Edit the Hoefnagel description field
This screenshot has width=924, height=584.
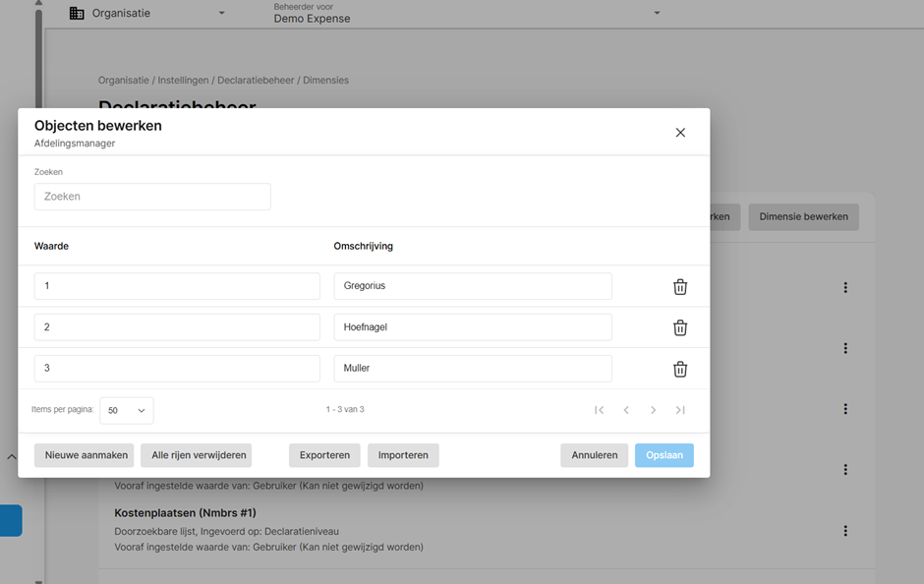[x=473, y=327]
